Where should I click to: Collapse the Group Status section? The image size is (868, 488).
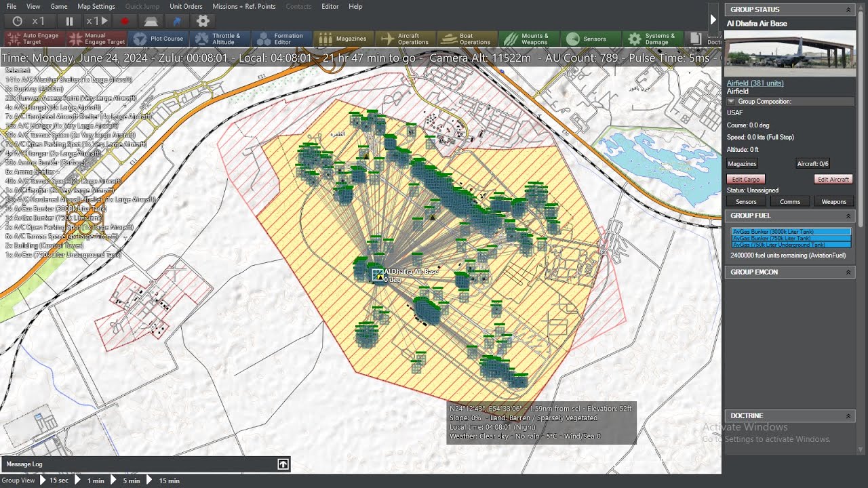tap(848, 9)
